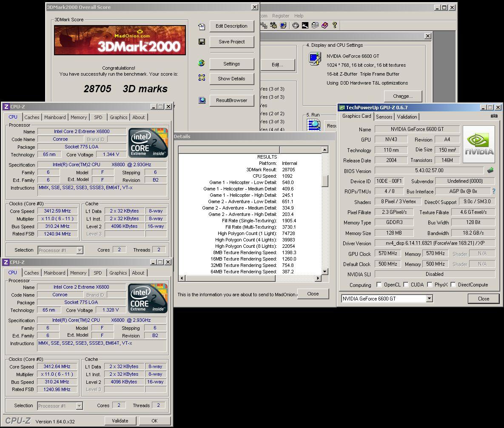Launch the ResultBrowser button
Viewport: 504px width, 428px height.
tap(231, 100)
